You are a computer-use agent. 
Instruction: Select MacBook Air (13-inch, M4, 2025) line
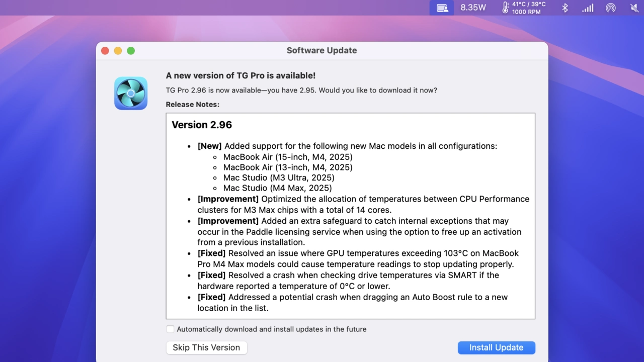(288, 167)
